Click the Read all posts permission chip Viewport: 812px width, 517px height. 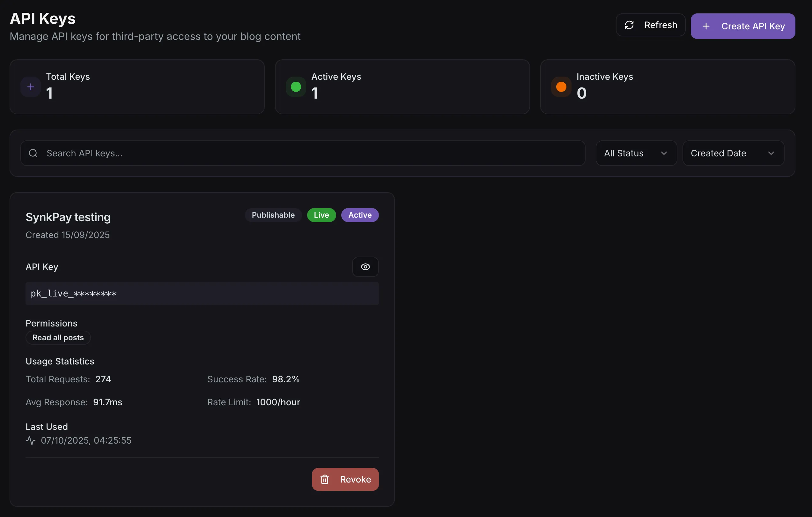[58, 337]
